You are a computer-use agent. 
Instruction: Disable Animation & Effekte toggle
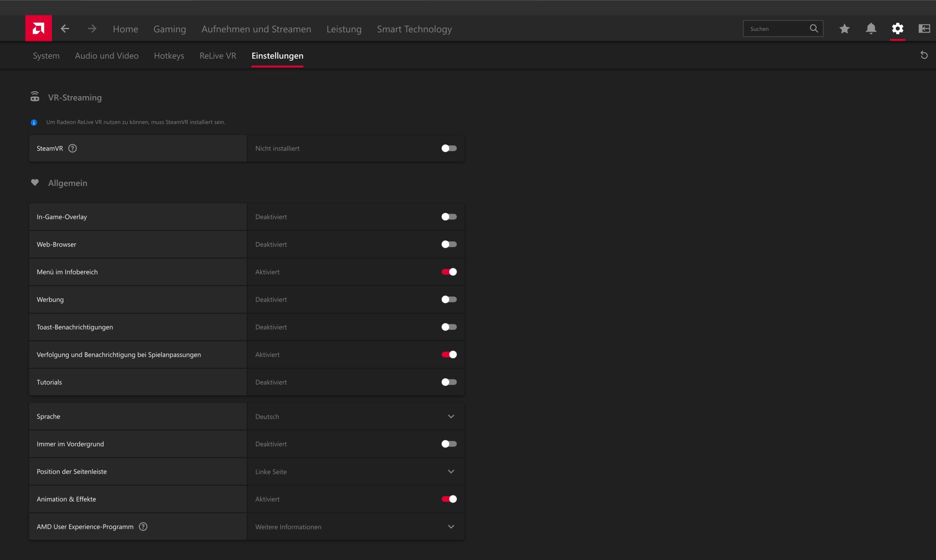pyautogui.click(x=449, y=499)
